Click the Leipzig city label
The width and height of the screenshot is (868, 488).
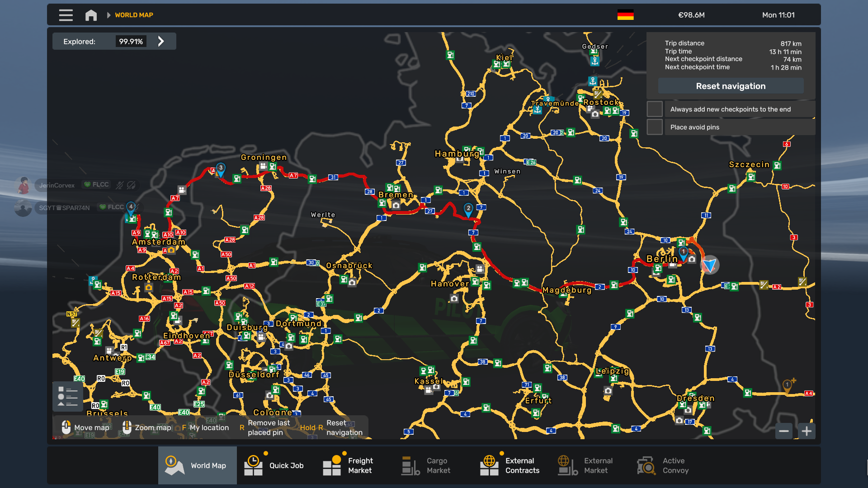pos(612,371)
